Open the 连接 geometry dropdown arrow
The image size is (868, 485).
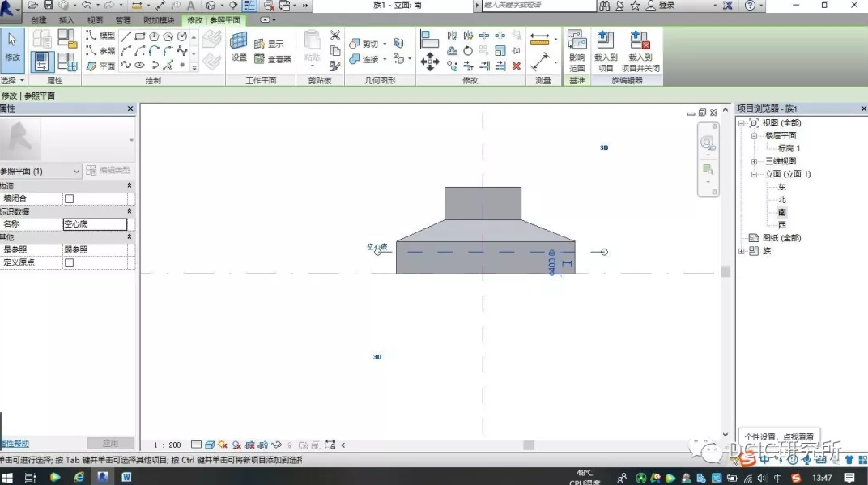coord(385,58)
